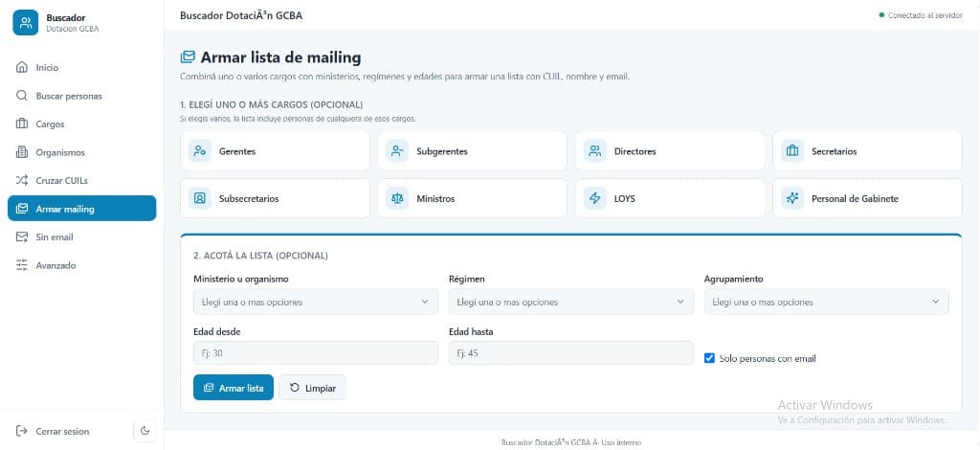Screen dimensions: 980x450
Task: Select the Ministros cargo card
Action: 472,199
